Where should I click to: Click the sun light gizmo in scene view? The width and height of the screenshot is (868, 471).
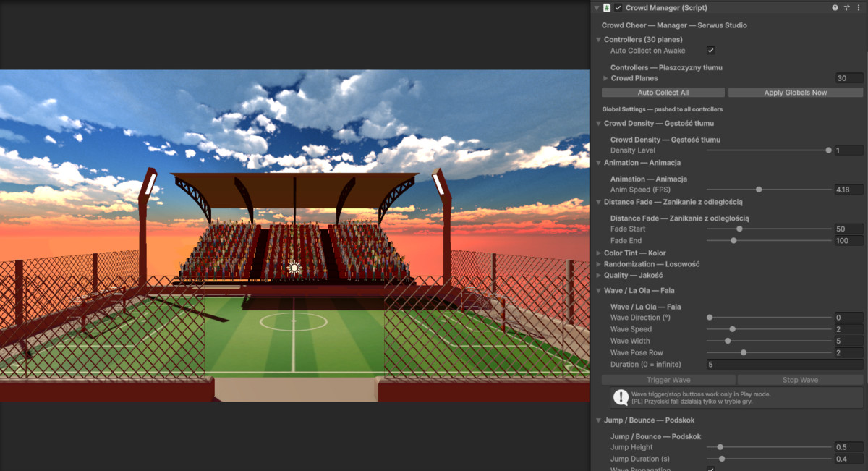click(x=294, y=268)
